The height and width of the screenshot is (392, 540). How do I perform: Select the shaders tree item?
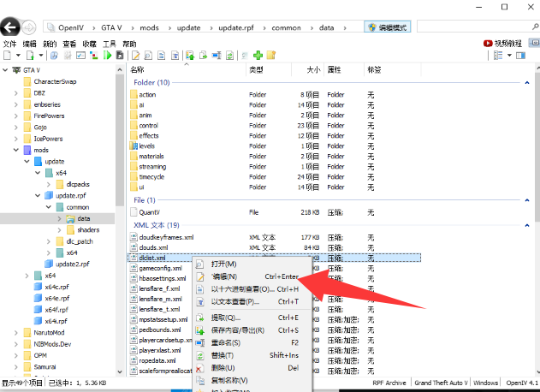pos(88,229)
